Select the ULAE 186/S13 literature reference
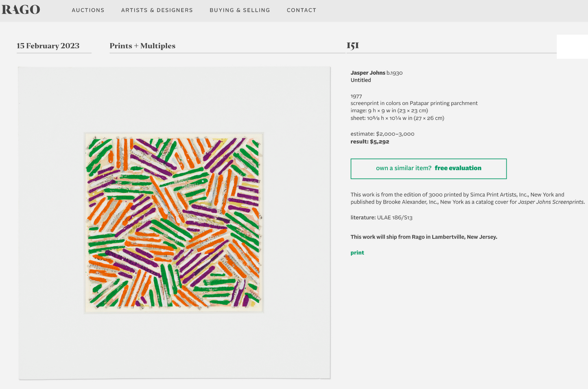The width and height of the screenshot is (588, 389). click(393, 217)
